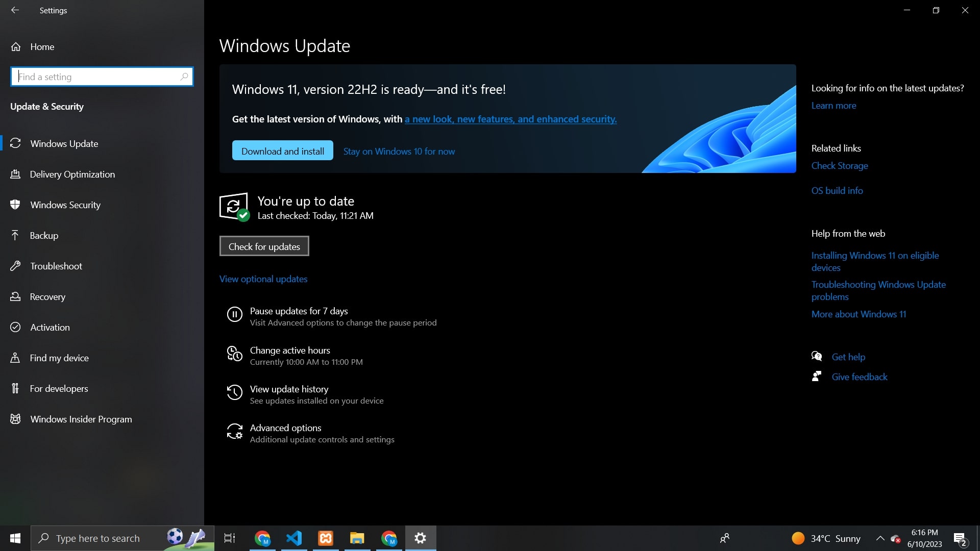Viewport: 980px width, 551px height.
Task: Open the 34°C Sunny weather widget
Action: pos(826,538)
